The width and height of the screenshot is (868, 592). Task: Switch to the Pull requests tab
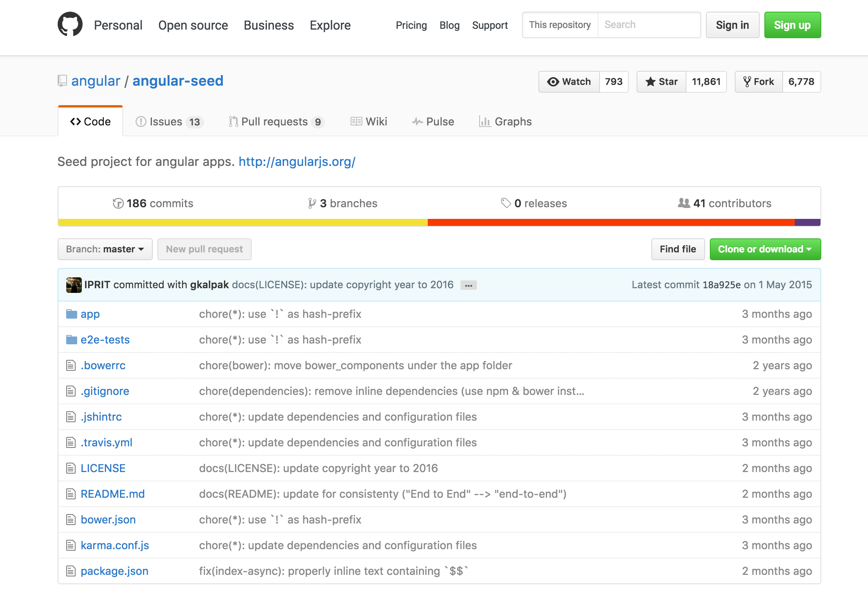(277, 122)
